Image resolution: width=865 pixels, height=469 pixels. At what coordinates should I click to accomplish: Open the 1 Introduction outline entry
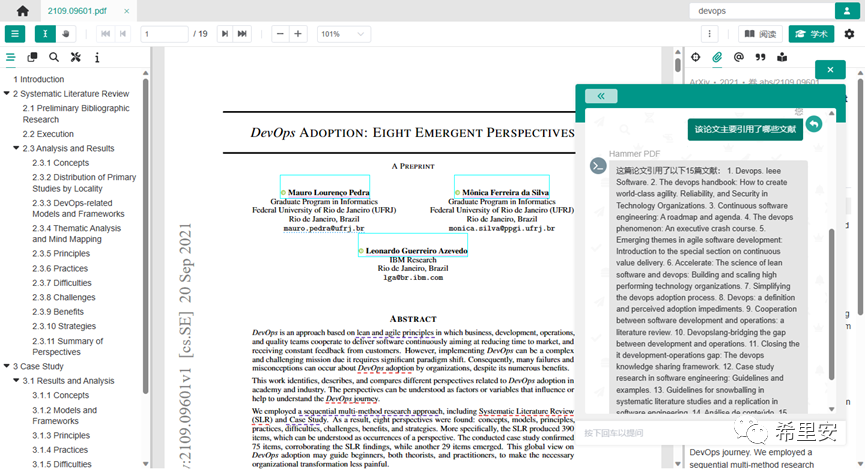click(x=39, y=79)
